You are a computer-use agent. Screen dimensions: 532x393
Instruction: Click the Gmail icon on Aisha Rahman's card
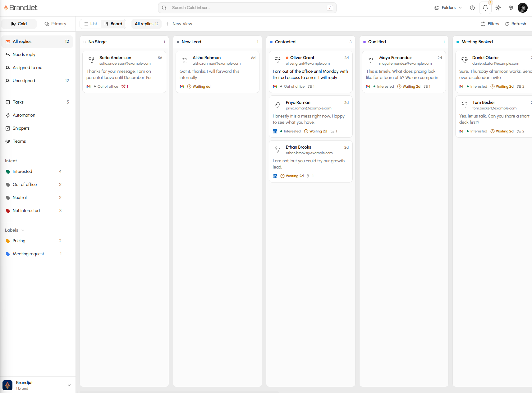182,86
